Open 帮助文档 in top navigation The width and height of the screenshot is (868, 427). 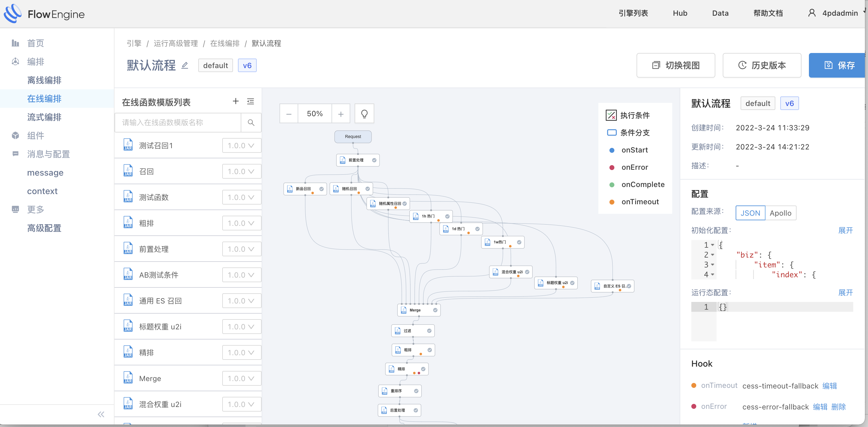coord(768,13)
